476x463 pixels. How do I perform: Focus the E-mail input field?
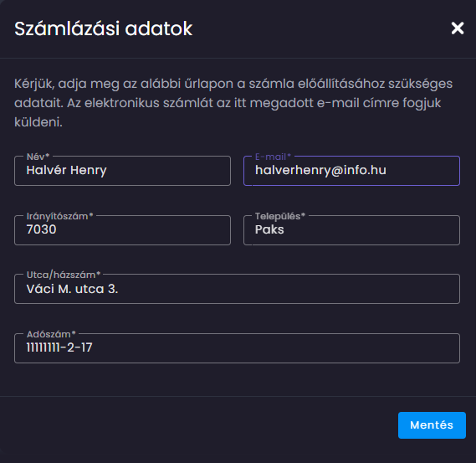coord(351,171)
